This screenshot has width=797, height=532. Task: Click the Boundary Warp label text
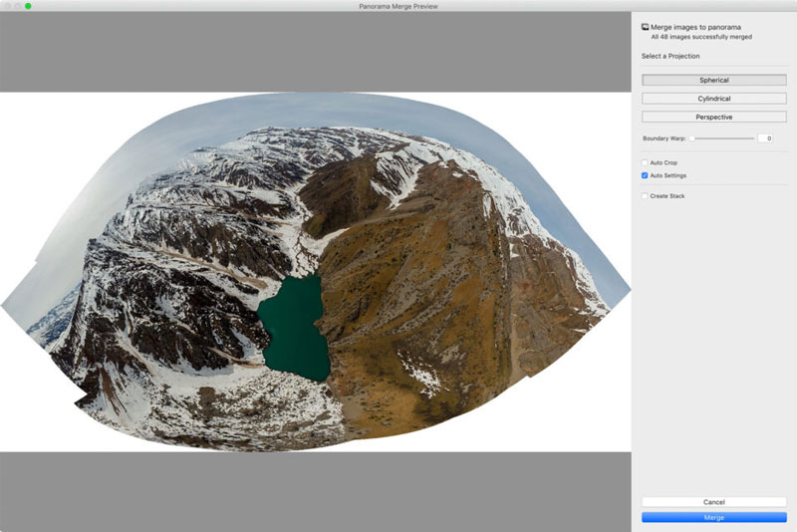click(664, 138)
